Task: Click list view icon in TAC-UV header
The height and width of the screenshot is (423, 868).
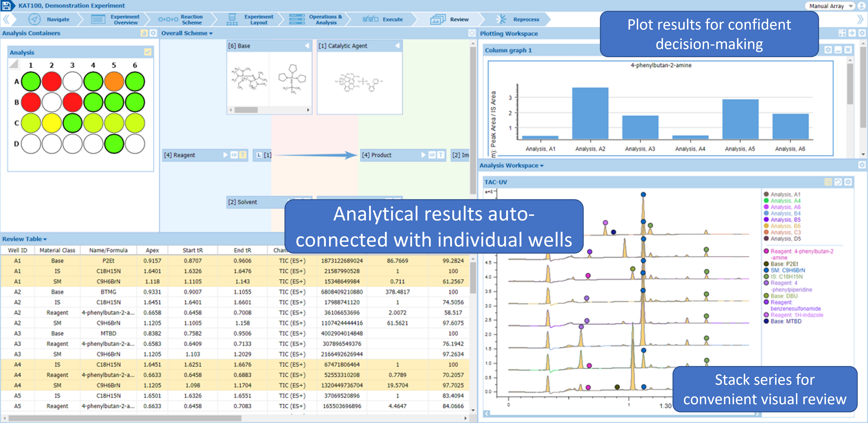Action: click(828, 182)
